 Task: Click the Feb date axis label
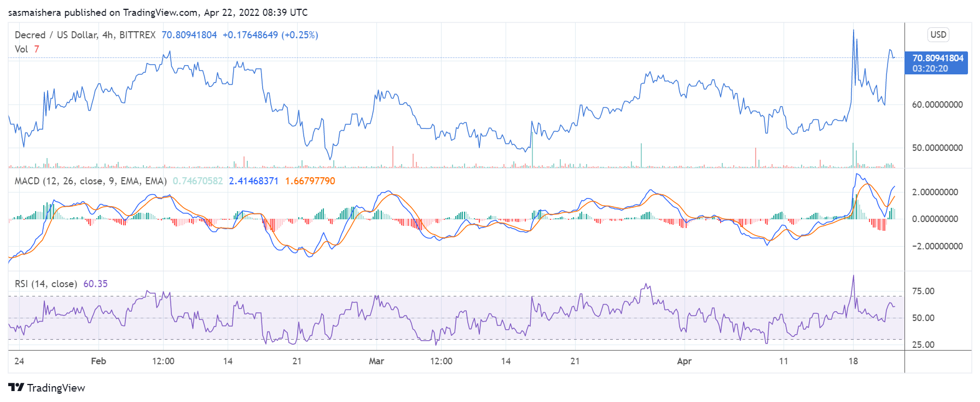[x=98, y=361]
